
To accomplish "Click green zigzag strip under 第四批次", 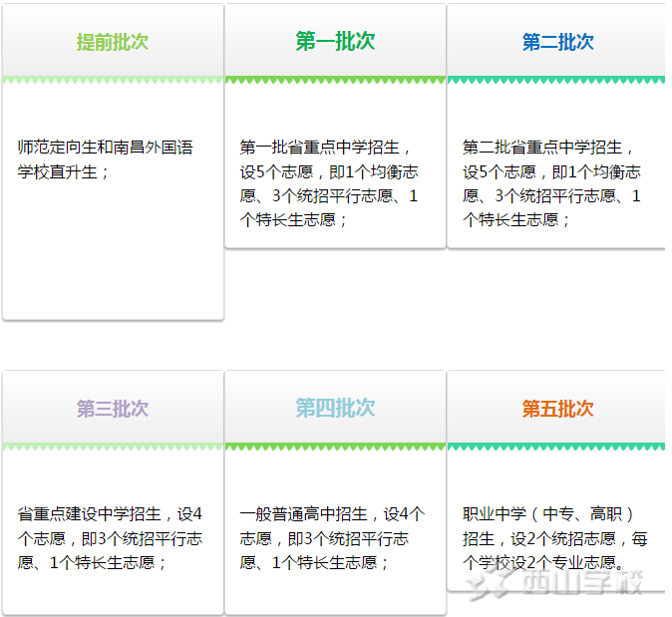I will 335,448.
